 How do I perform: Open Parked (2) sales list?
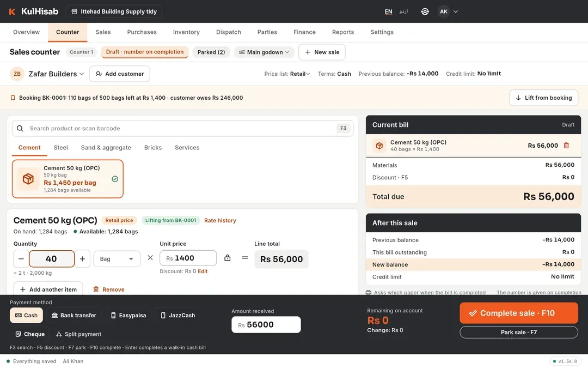pos(211,52)
